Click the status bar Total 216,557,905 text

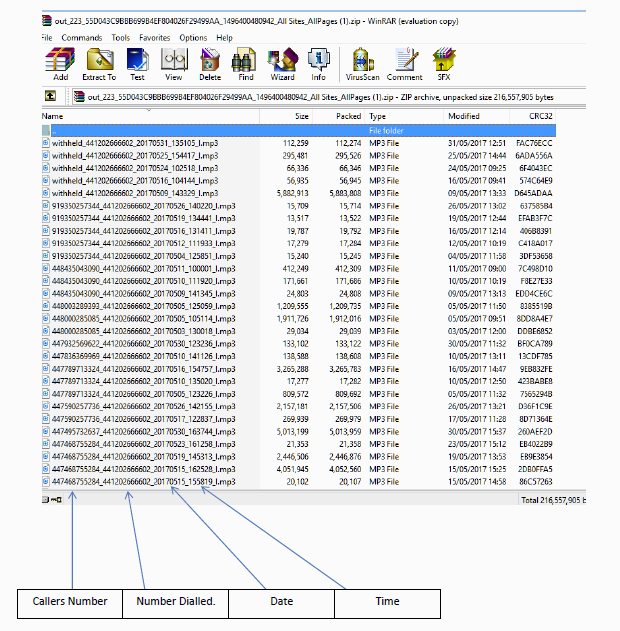pos(553,500)
